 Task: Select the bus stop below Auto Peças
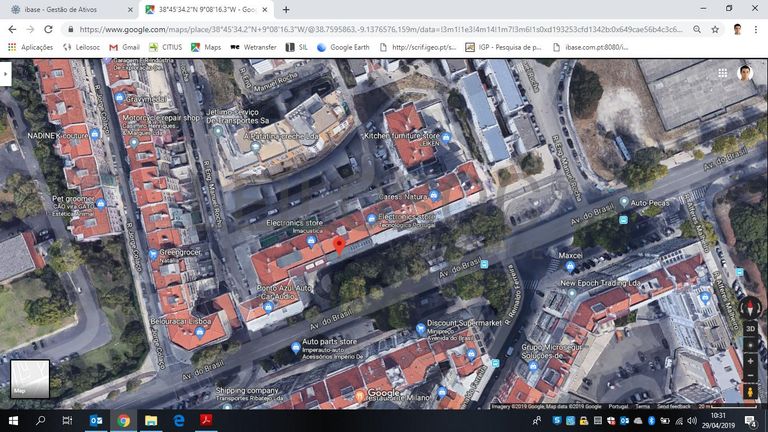[623, 220]
